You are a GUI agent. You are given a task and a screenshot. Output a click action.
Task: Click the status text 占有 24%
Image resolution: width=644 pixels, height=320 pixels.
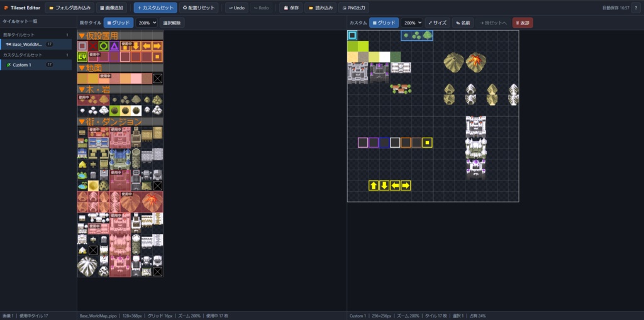(478, 316)
